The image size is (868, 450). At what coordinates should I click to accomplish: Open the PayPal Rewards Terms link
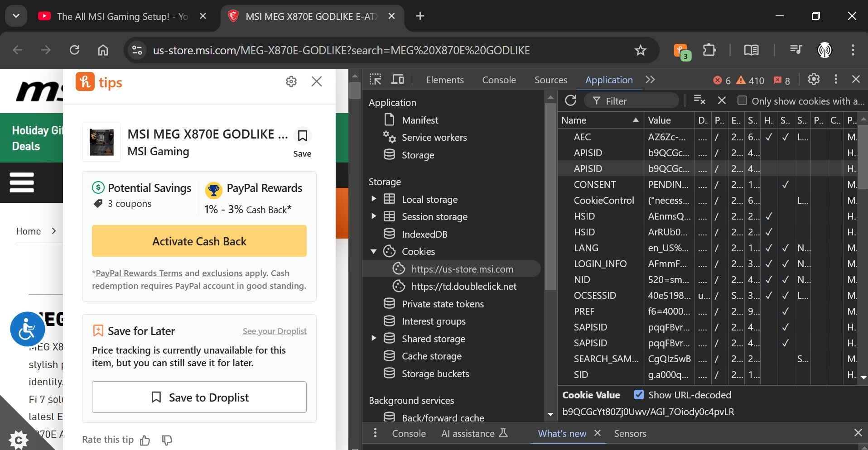139,273
